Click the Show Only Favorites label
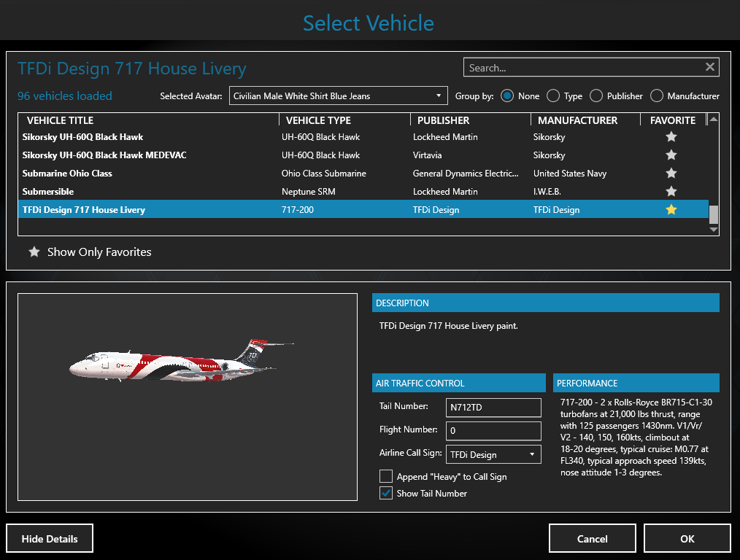Image resolution: width=740 pixels, height=560 pixels. pos(99,252)
